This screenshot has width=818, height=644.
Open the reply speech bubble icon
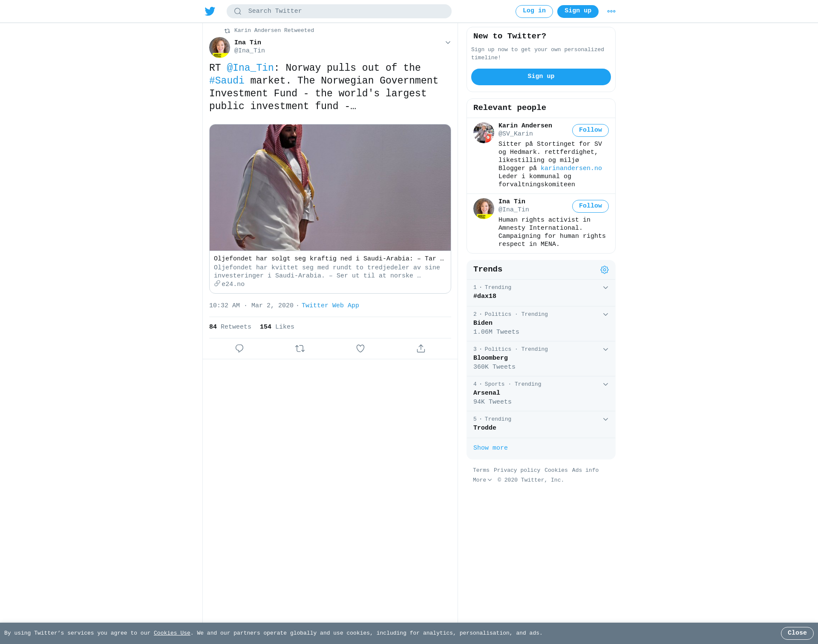(239, 349)
